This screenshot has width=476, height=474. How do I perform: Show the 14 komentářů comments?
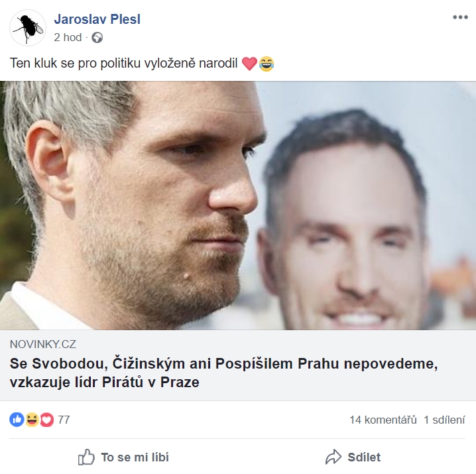tap(383, 420)
